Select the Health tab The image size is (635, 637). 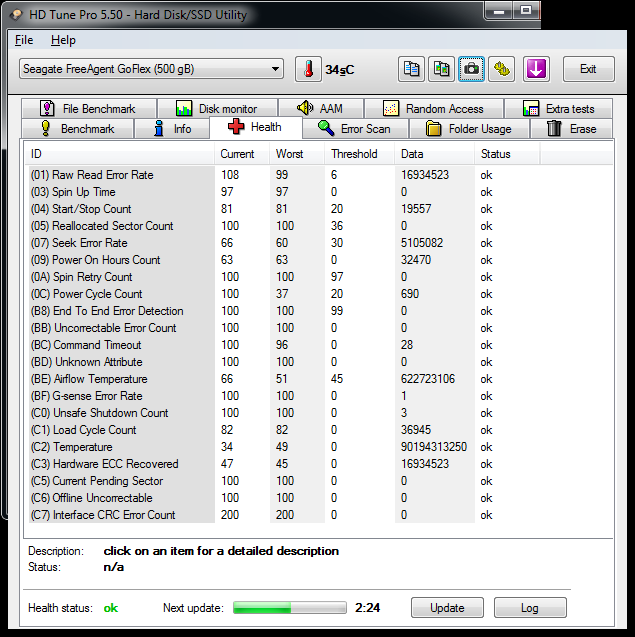coord(256,127)
